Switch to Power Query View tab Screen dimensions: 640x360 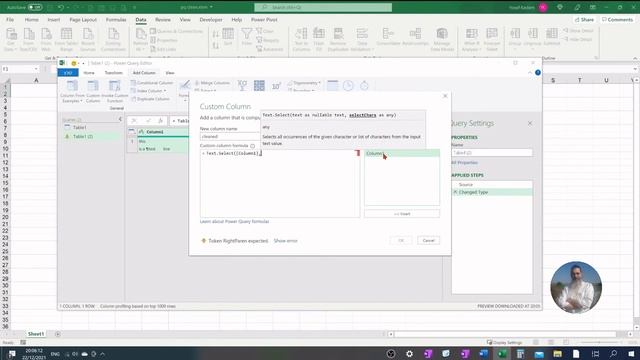pos(170,73)
